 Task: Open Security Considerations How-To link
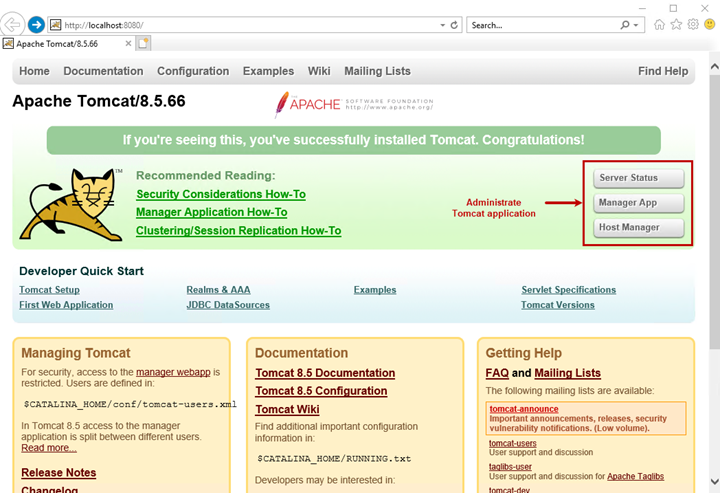click(x=221, y=194)
